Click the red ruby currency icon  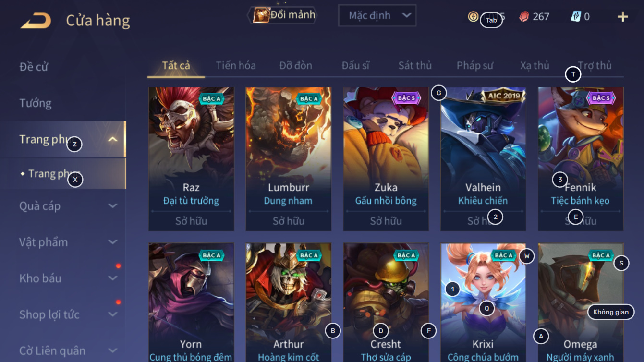click(x=524, y=17)
